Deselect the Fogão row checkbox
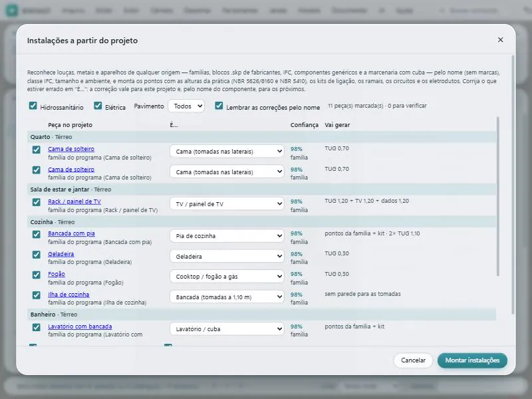 pyautogui.click(x=37, y=275)
